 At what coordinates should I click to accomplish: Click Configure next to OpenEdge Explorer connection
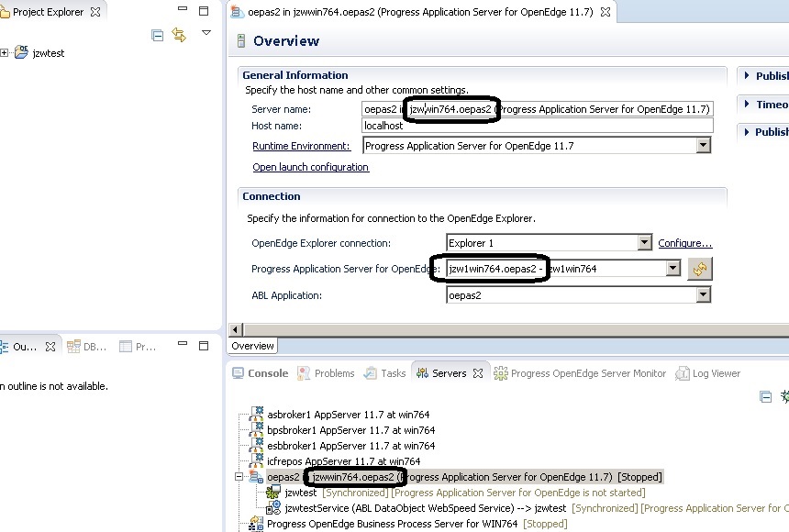pos(683,242)
